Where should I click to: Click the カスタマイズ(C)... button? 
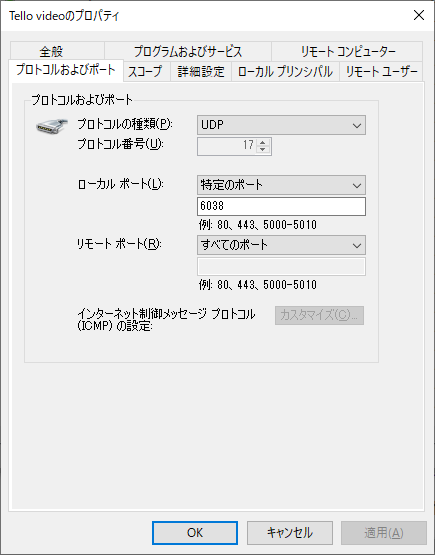pos(319,315)
